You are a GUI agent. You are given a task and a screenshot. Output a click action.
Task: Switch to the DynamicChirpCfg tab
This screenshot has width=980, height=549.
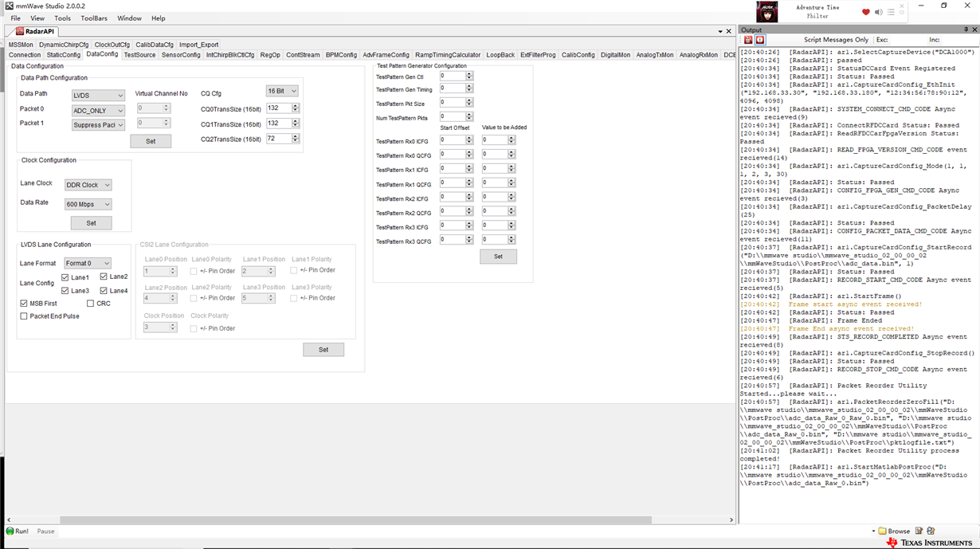click(x=64, y=45)
